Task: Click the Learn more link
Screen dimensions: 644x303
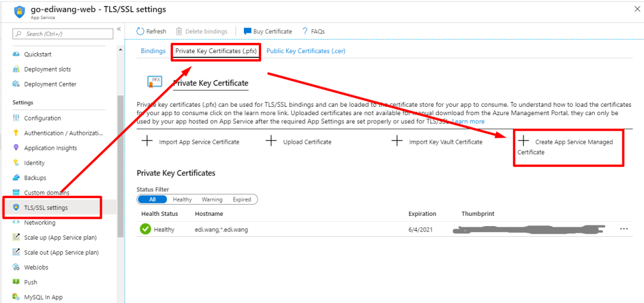Action: pyautogui.click(x=468, y=122)
